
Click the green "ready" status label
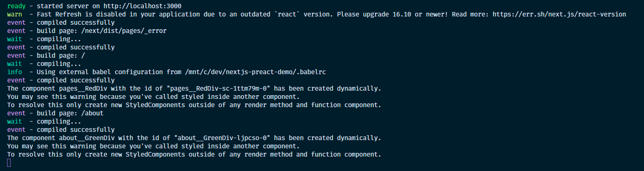click(16, 6)
